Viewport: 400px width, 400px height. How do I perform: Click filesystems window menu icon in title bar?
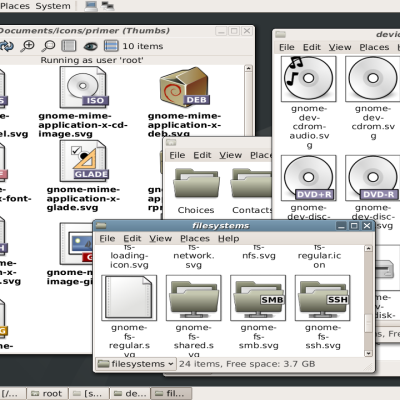[101, 226]
